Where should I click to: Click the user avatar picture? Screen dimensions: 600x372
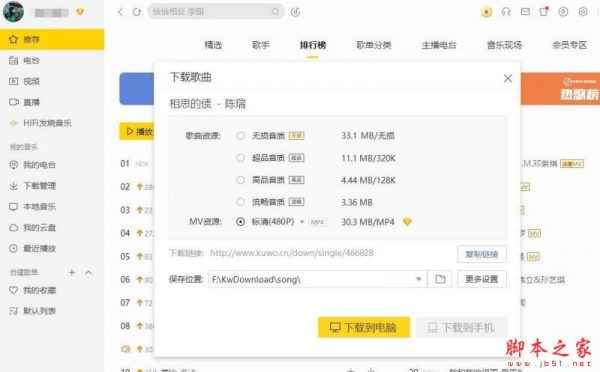coord(13,11)
